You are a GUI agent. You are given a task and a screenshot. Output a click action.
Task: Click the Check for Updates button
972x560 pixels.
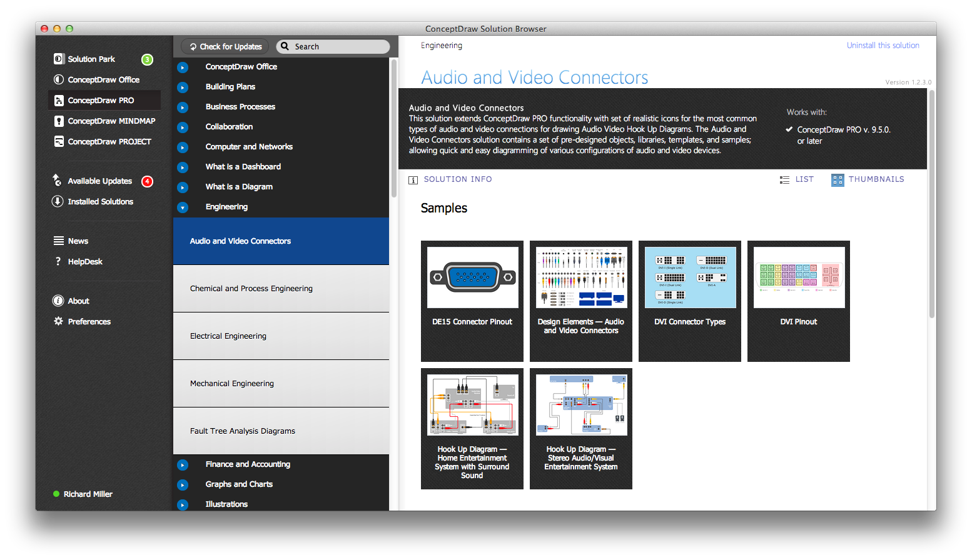pyautogui.click(x=225, y=47)
